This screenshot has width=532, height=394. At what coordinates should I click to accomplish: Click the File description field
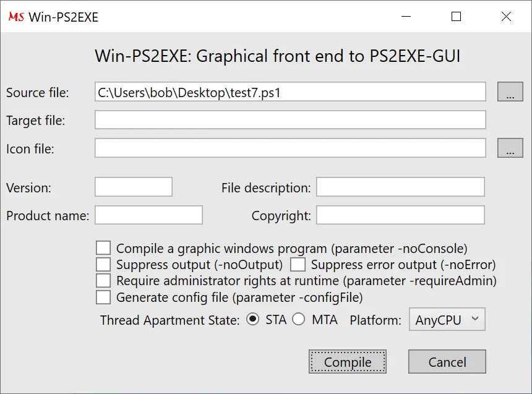click(x=400, y=187)
